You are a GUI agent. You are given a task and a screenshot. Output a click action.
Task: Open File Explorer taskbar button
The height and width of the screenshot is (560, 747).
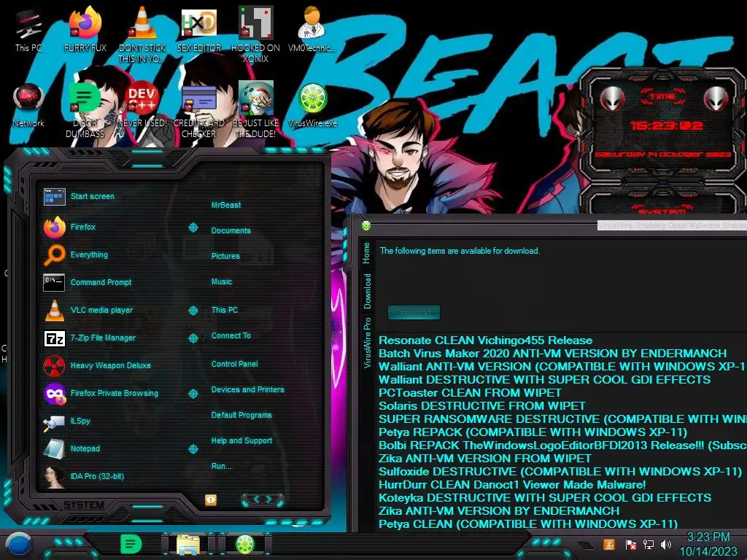tap(188, 544)
